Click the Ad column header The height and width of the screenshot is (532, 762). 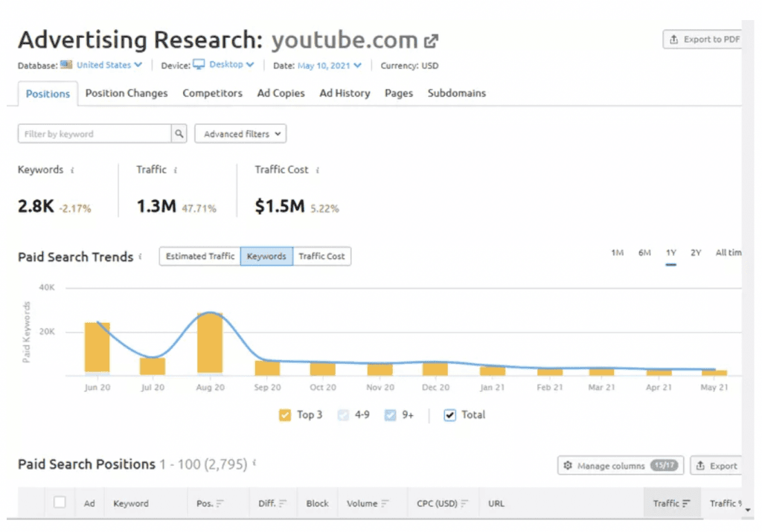coord(89,503)
